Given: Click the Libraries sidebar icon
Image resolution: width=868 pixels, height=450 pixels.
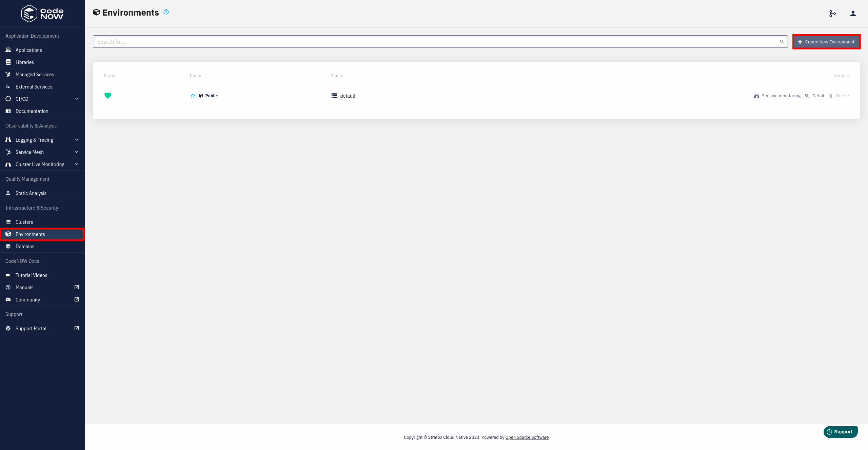Looking at the screenshot, I should coord(8,62).
